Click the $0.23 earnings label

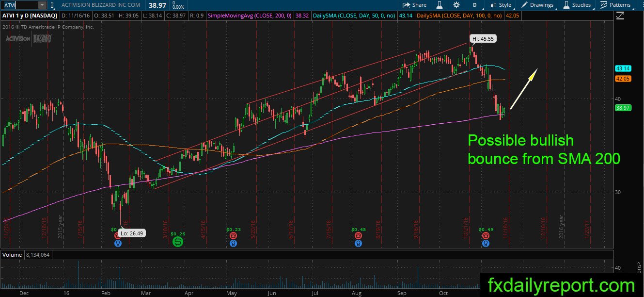click(234, 229)
